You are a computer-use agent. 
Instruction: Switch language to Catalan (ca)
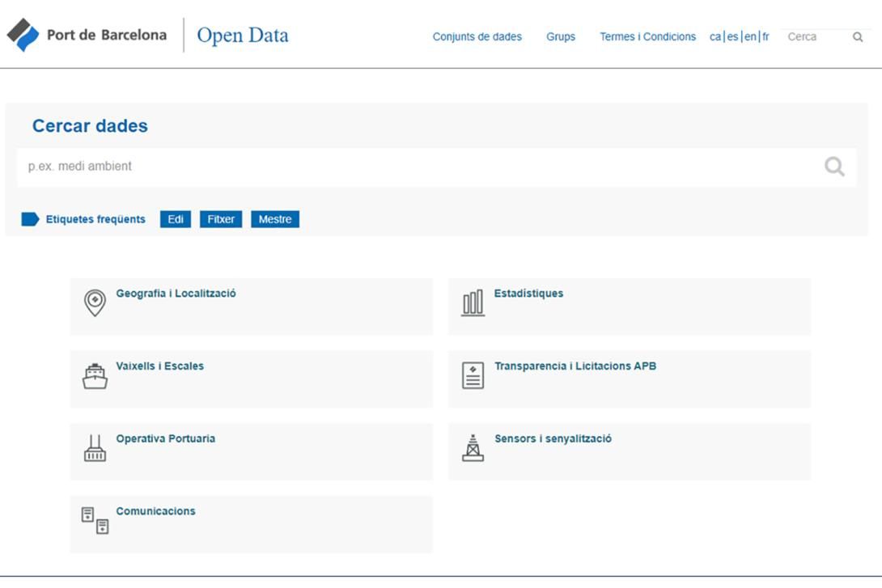[x=715, y=36]
